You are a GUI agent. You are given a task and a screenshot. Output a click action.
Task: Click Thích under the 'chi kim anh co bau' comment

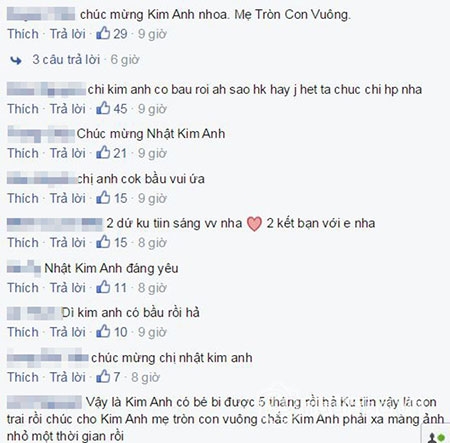[23, 109]
